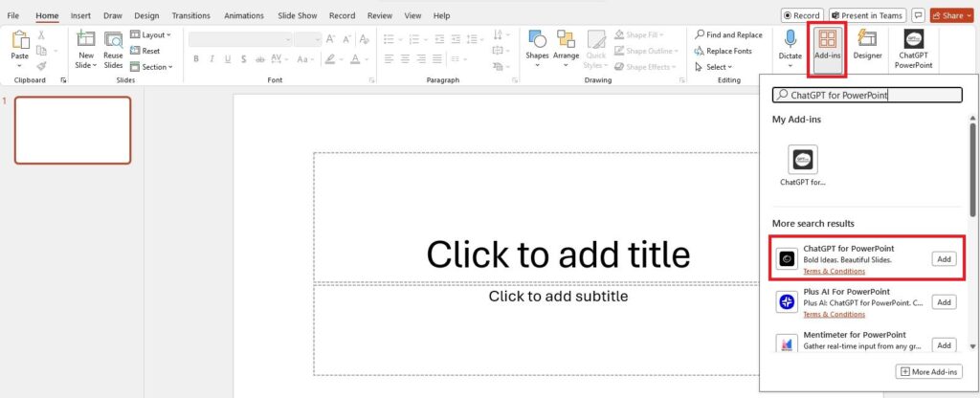Click Increase Font Size icon
Viewport: 980px width, 398px height.
coord(331,39)
